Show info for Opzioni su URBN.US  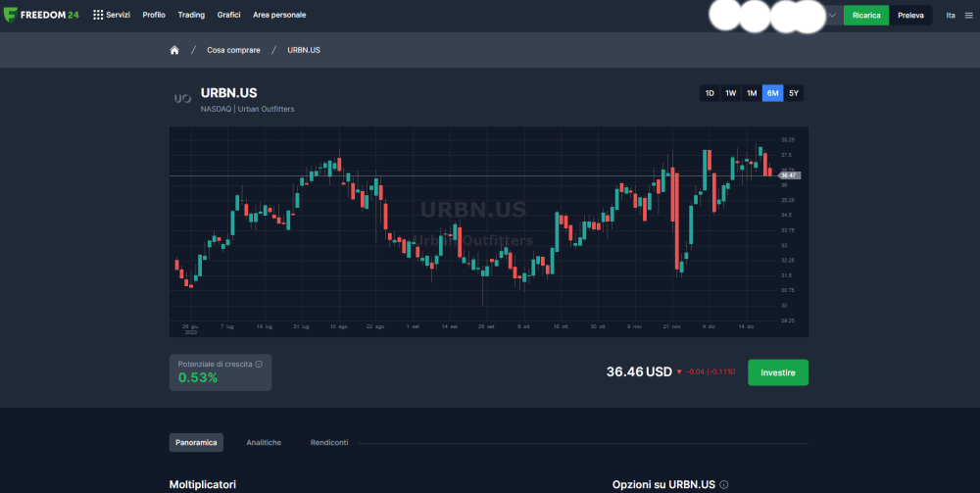724,484
